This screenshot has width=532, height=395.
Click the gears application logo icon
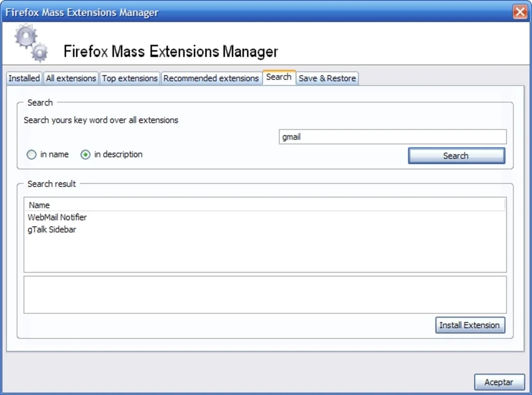pyautogui.click(x=31, y=43)
